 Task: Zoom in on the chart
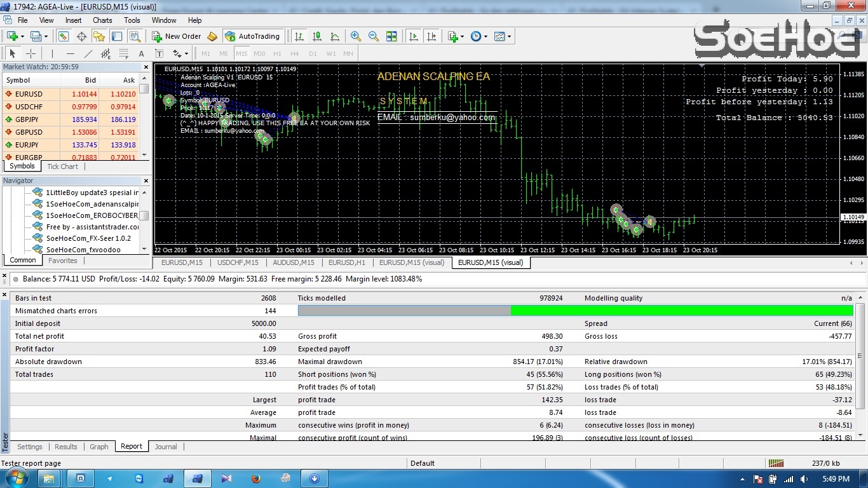click(x=356, y=37)
